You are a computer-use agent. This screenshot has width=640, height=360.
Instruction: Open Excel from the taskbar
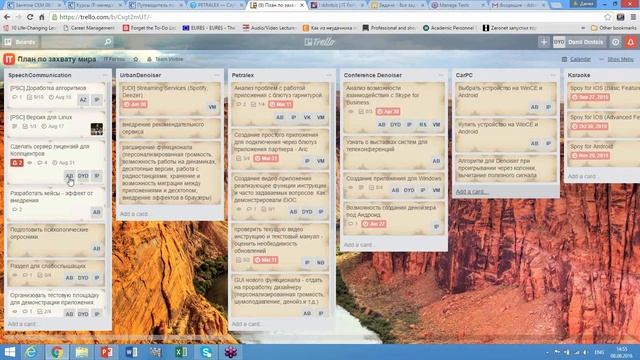(181, 352)
